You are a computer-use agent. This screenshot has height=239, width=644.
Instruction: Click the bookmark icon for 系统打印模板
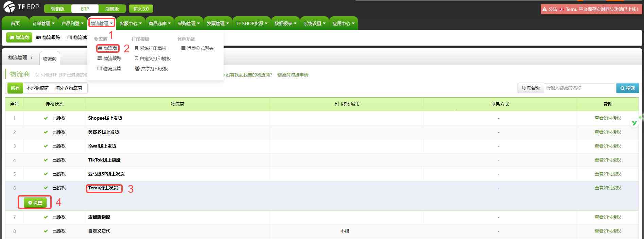(137, 49)
